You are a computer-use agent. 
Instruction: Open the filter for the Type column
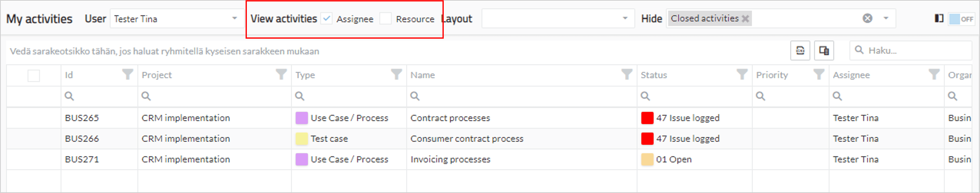click(396, 74)
